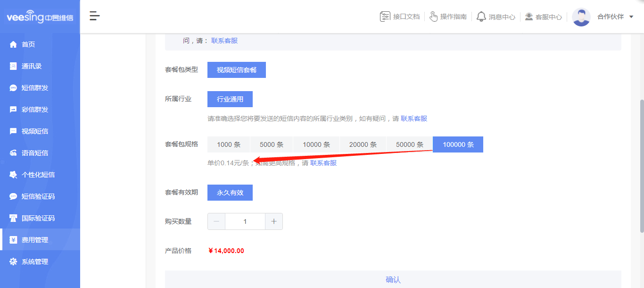644x288 pixels.
Task: Select the 1000 条 package size
Action: point(229,144)
